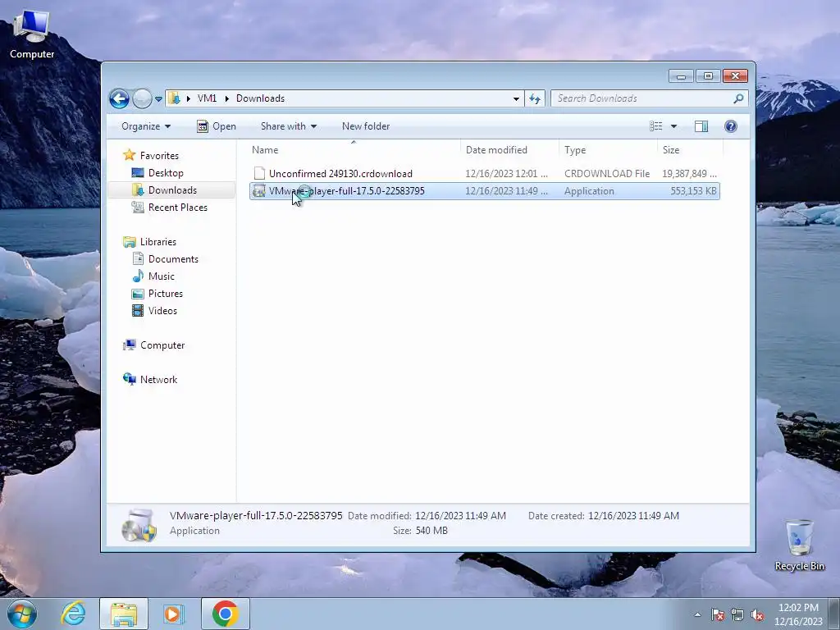Click the Libraries group in sidebar

149,242
